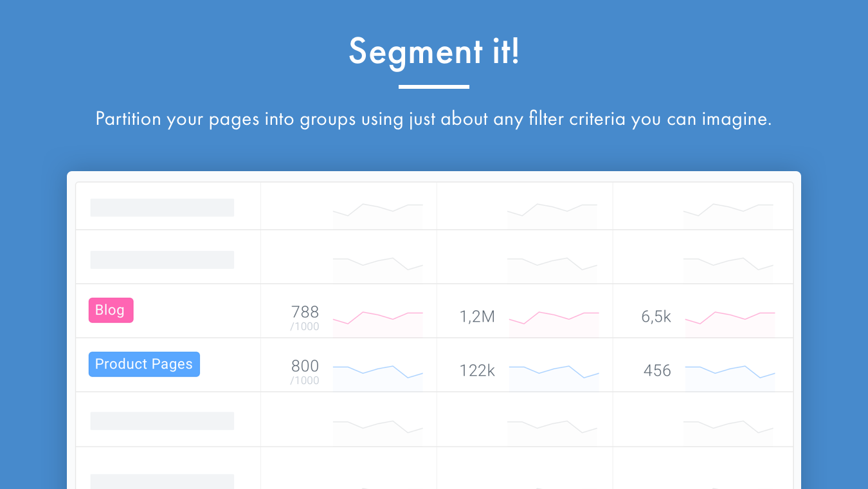Click the Product Pages value 456

pyautogui.click(x=657, y=371)
